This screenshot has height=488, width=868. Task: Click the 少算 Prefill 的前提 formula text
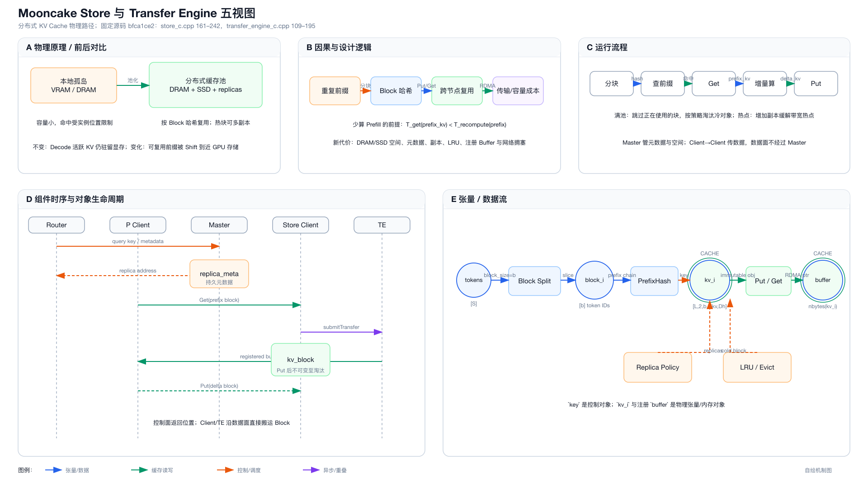click(x=429, y=125)
